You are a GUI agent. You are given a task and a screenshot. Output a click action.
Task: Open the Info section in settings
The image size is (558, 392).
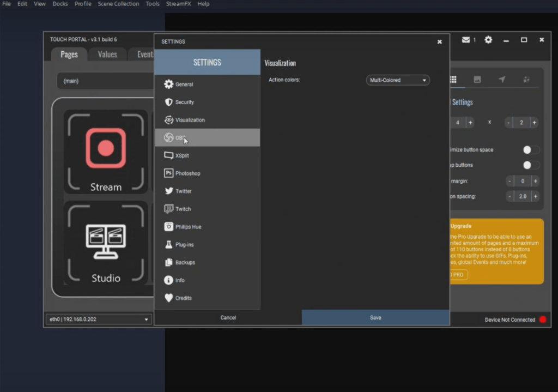[x=207, y=280]
